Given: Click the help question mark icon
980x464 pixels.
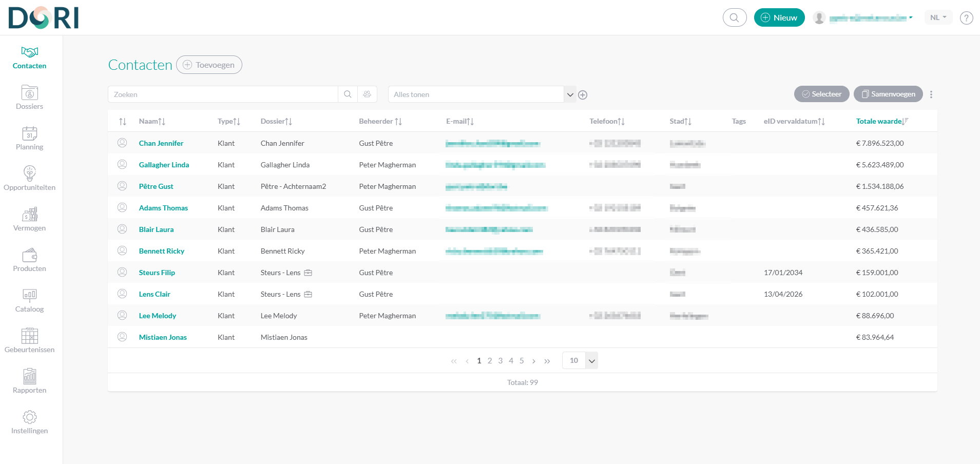Looking at the screenshot, I should pos(966,18).
